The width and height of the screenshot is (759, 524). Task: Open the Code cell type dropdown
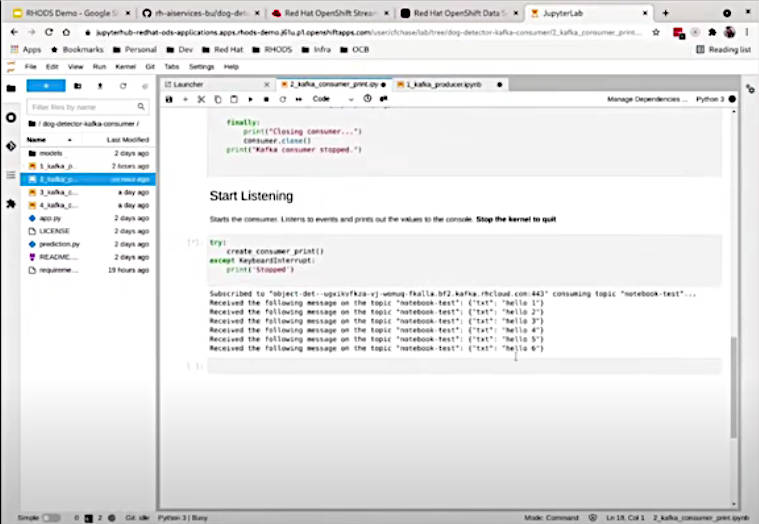click(333, 99)
